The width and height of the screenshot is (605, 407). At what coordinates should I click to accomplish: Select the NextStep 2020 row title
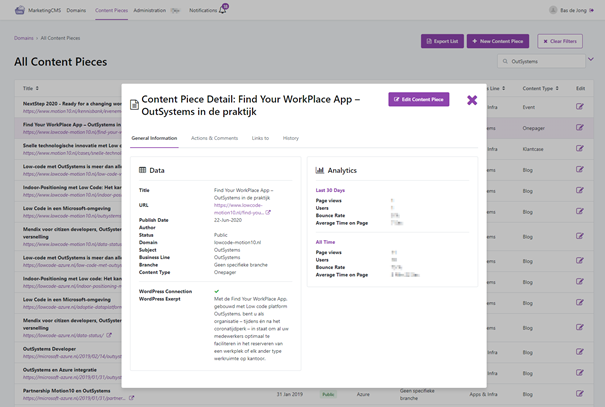coord(72,103)
